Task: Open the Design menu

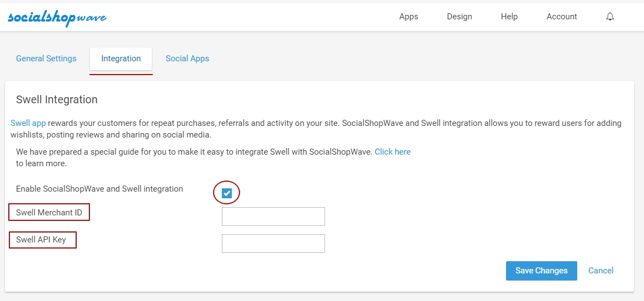Action: pyautogui.click(x=460, y=17)
